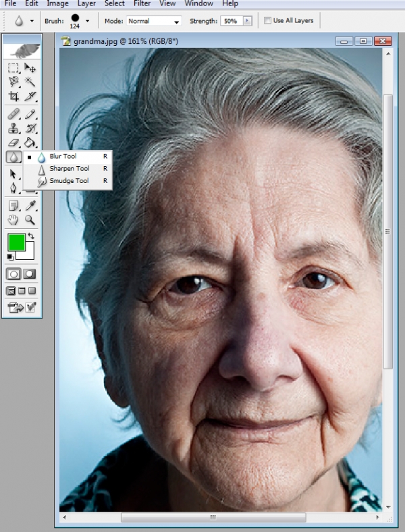
Task: Open the tool preset picker dropdown
Action: click(32, 21)
